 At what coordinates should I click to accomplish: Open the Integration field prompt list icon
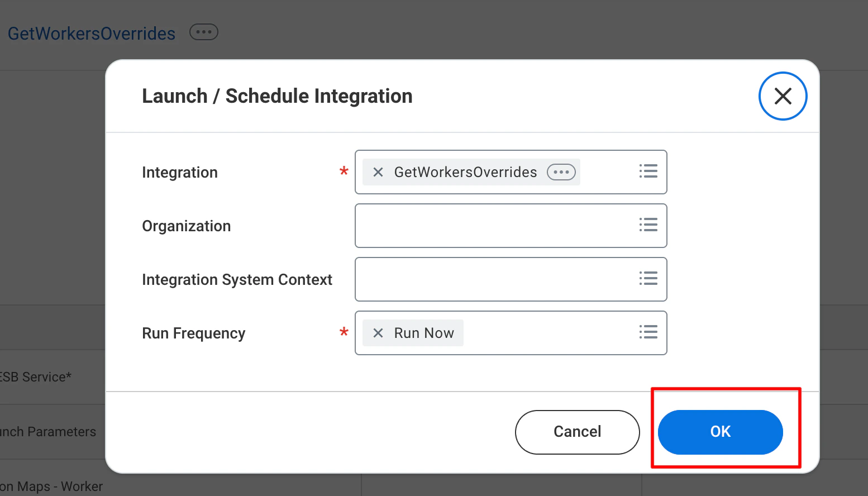coord(648,171)
